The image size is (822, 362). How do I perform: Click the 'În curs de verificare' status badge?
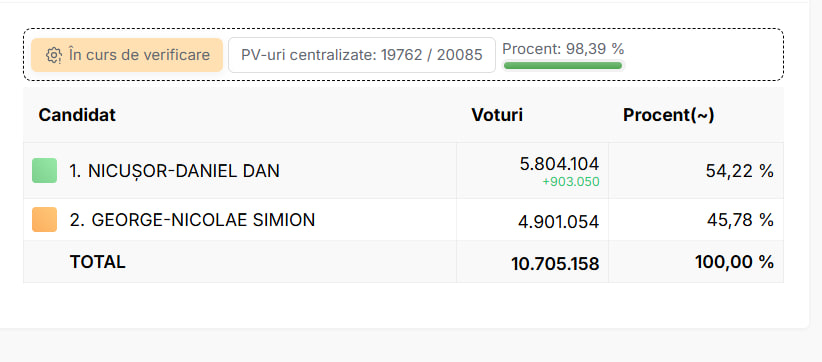click(x=127, y=55)
